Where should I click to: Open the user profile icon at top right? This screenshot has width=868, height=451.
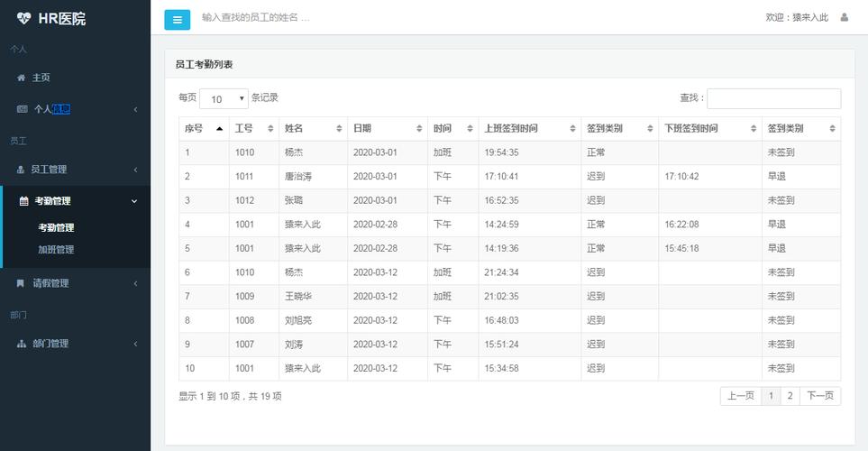pyautogui.click(x=845, y=17)
